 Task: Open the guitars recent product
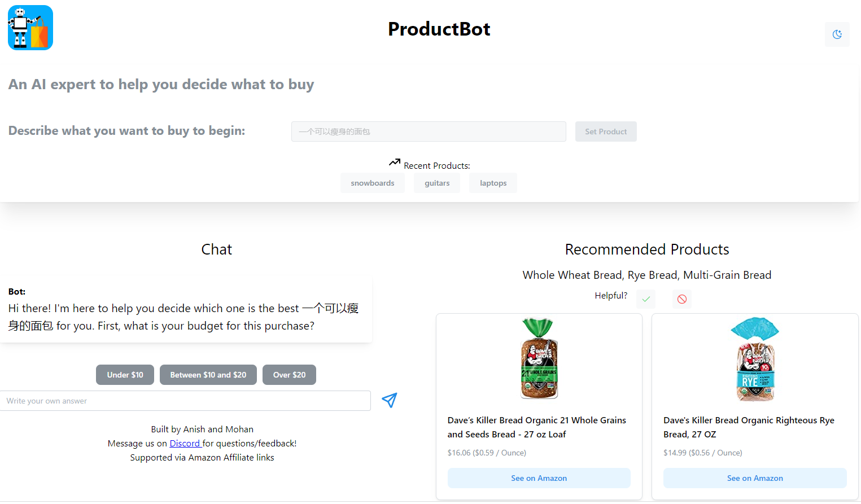436,182
